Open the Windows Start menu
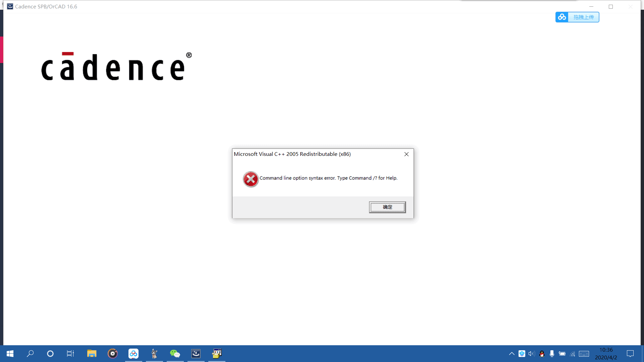The width and height of the screenshot is (644, 362). pyautogui.click(x=10, y=354)
